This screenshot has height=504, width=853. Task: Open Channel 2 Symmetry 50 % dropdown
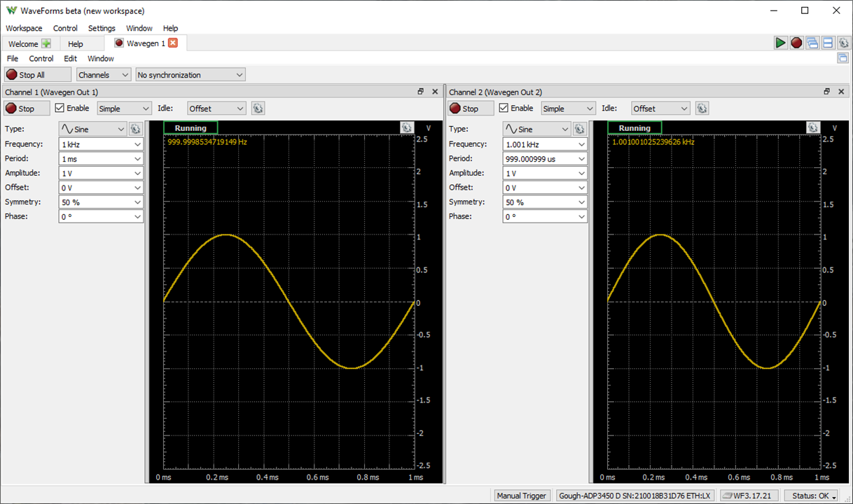coord(545,202)
